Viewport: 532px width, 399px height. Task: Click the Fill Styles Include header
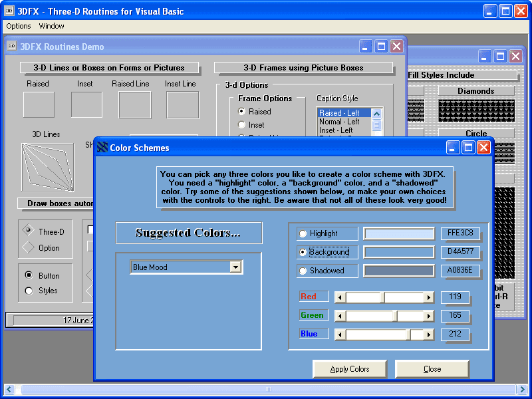tap(441, 75)
